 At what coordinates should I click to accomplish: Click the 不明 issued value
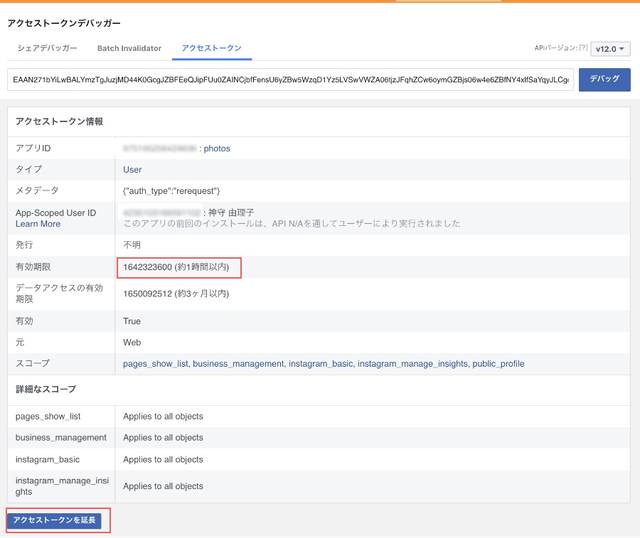(x=132, y=245)
